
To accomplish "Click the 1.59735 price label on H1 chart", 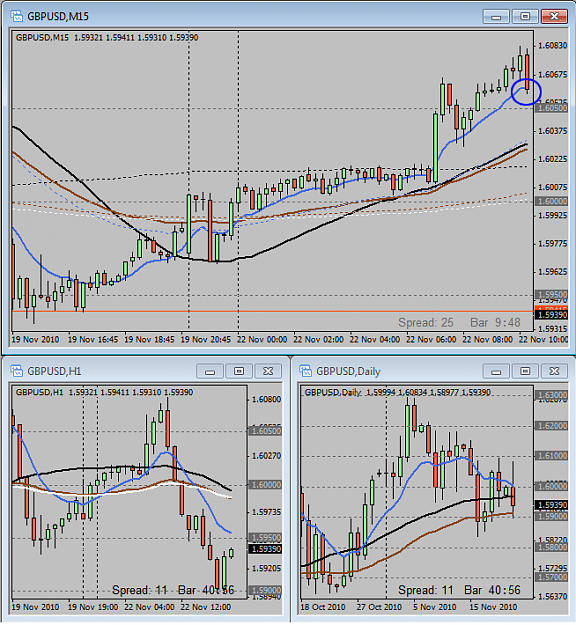I will click(266, 512).
